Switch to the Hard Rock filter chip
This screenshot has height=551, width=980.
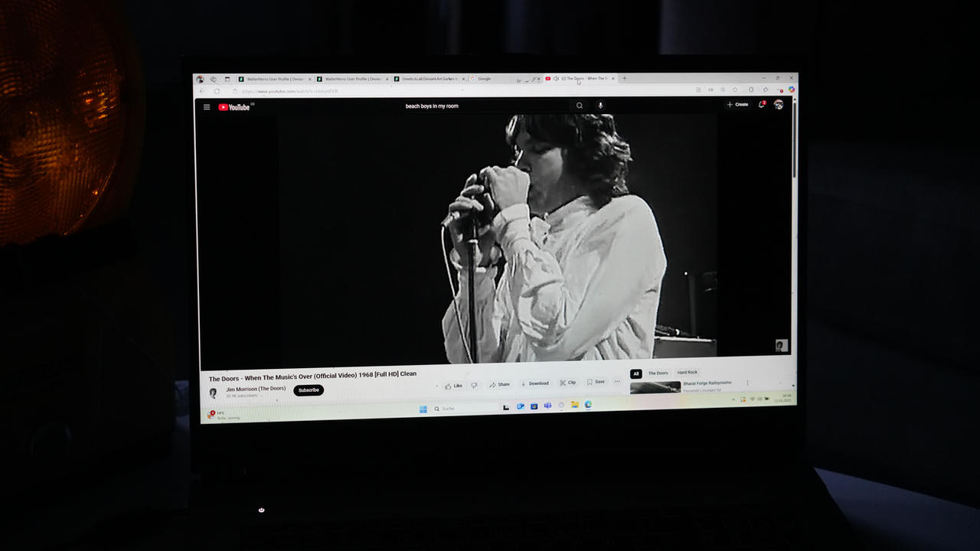coord(687,373)
